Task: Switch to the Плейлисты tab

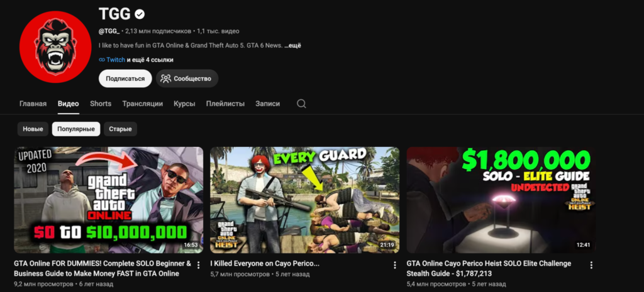Action: click(226, 104)
